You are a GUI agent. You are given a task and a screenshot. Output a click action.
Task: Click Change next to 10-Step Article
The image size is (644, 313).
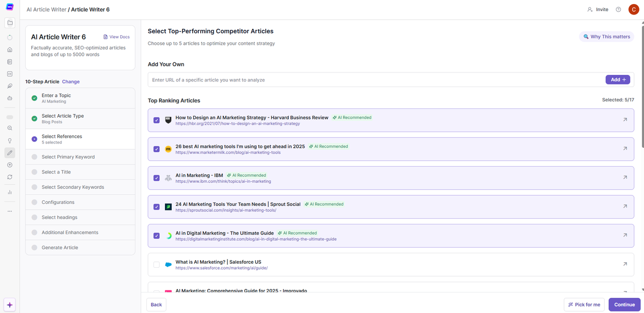click(x=71, y=81)
